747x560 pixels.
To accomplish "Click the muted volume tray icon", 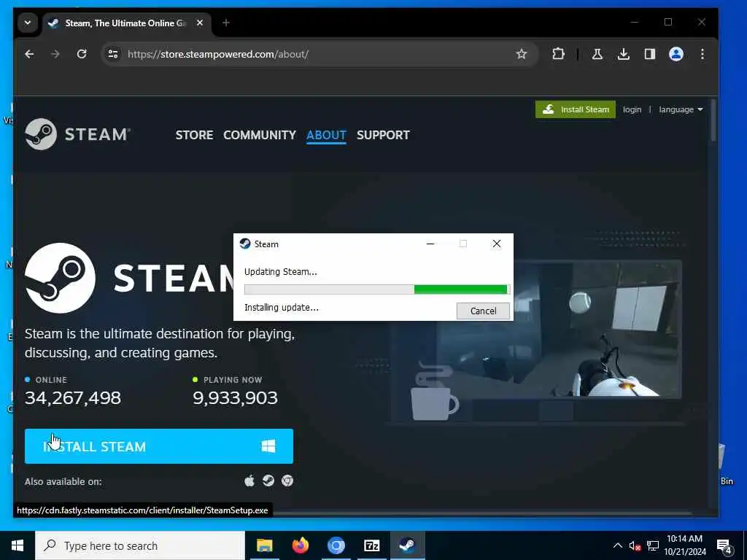I will [635, 545].
